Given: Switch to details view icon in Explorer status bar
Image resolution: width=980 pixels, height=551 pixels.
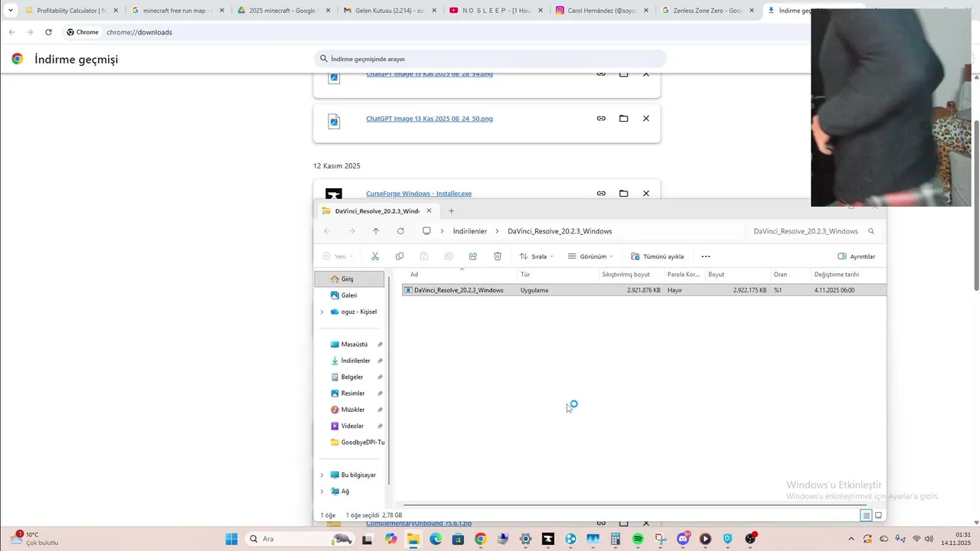Looking at the screenshot, I should (867, 516).
